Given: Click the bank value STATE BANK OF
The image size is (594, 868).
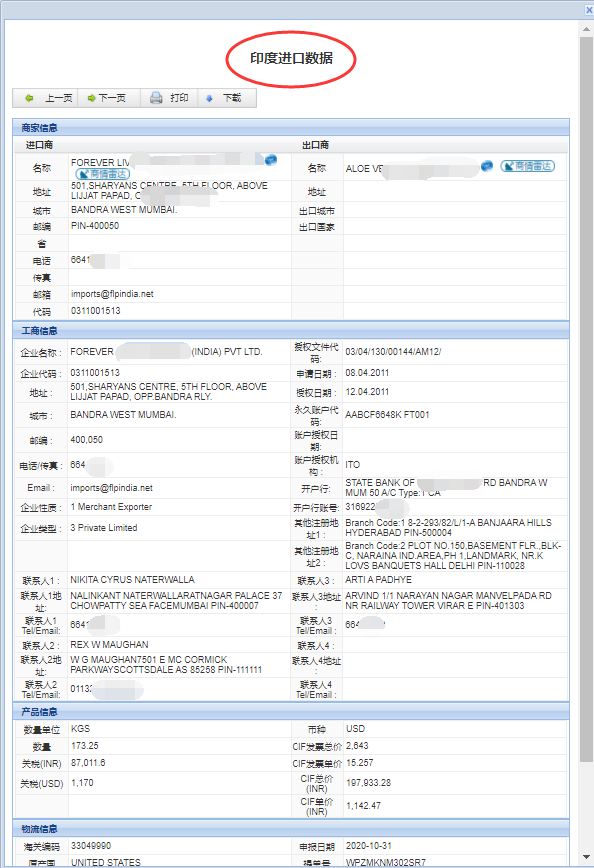Looking at the screenshot, I should tap(446, 487).
